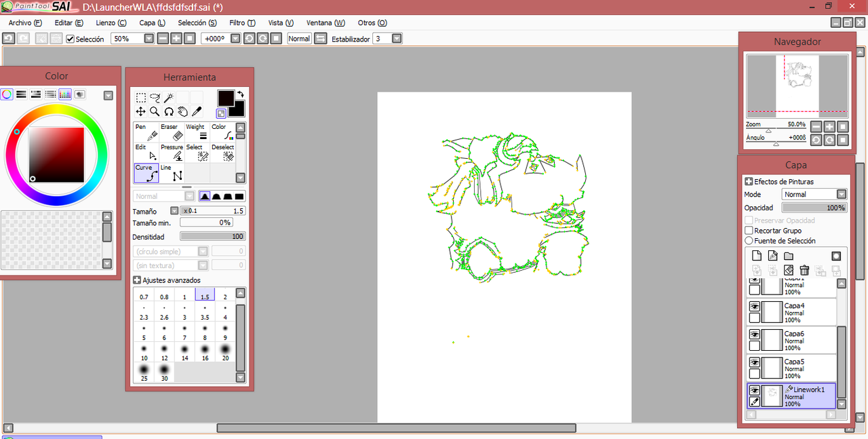Uncheck the Selección checkbox
Image resolution: width=868 pixels, height=439 pixels.
tap(70, 39)
